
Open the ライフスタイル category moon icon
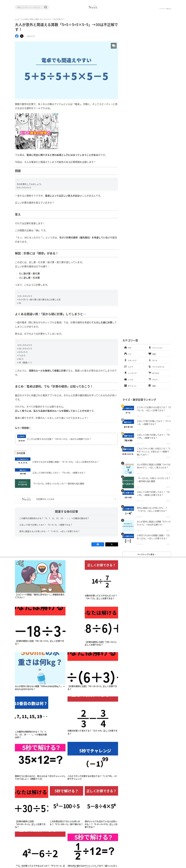point(150,367)
